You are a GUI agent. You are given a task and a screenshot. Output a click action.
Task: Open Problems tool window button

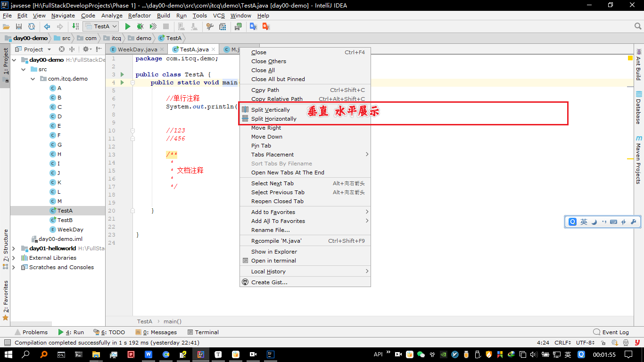[31, 332]
